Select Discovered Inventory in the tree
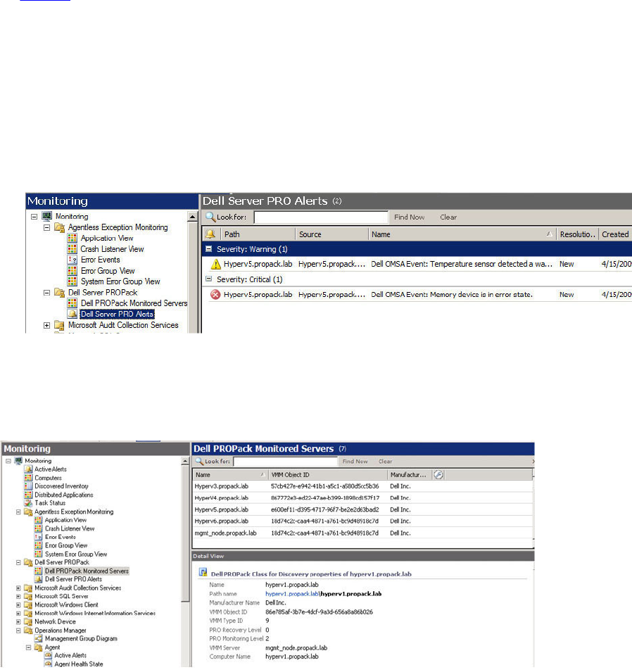The height and width of the screenshot is (672, 632). 61,486
